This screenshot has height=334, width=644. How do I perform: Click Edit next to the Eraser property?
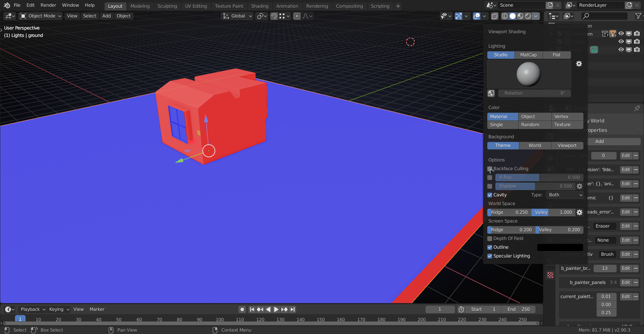point(626,226)
